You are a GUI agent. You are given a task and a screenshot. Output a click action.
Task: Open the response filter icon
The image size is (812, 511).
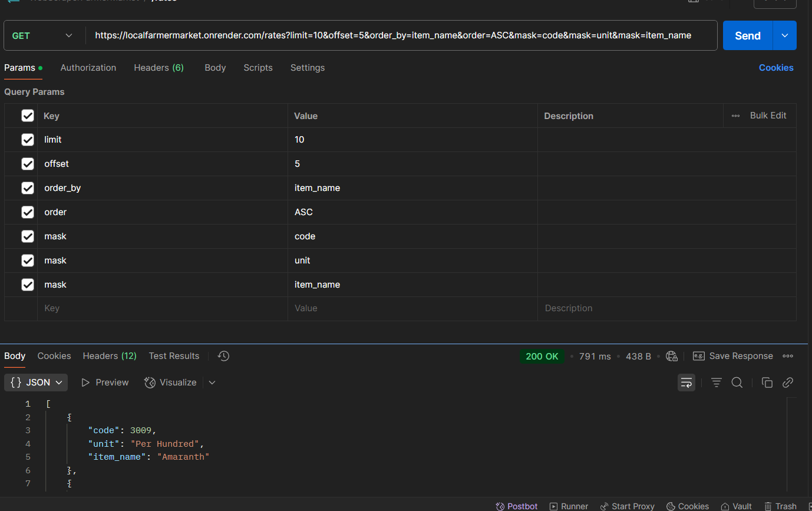pyautogui.click(x=717, y=383)
